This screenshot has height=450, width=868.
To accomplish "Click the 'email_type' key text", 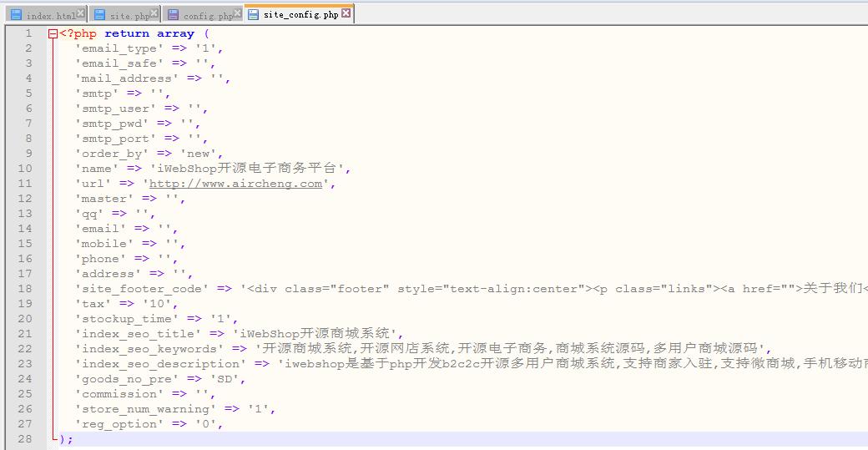I will [x=119, y=48].
